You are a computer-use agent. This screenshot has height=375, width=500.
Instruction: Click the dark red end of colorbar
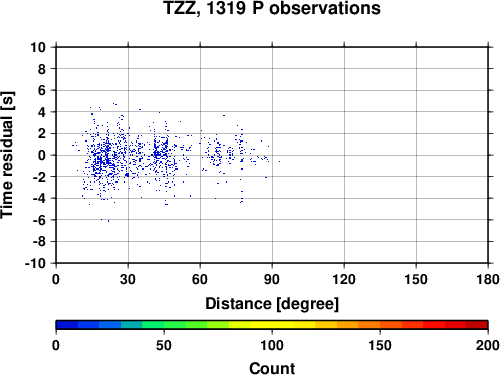[x=477, y=325]
